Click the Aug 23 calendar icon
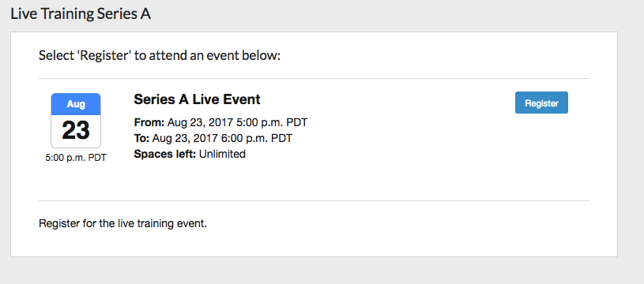Image resolution: width=644 pixels, height=284 pixels. coord(76,121)
